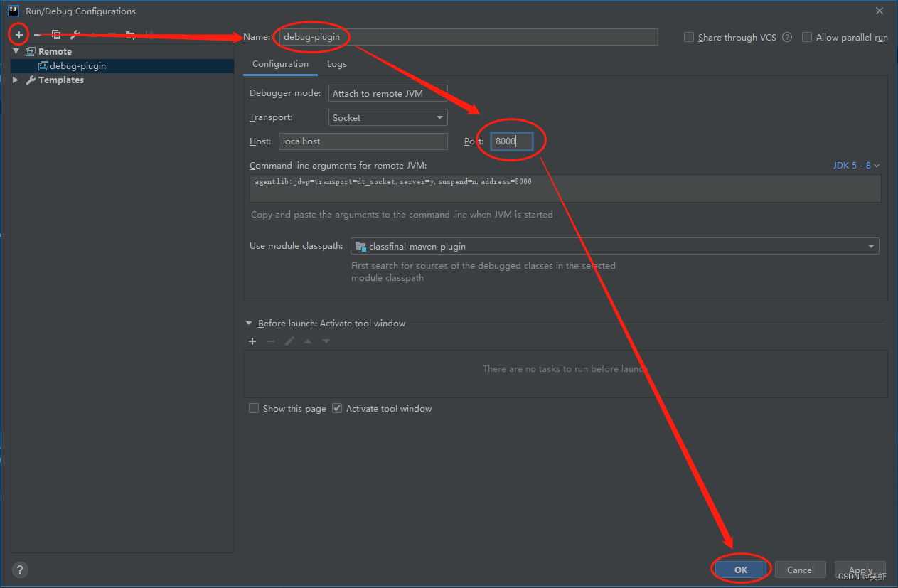Screen dimensions: 898x588
Task: Open edit templates wrench icon in toolbar
Action: [75, 34]
